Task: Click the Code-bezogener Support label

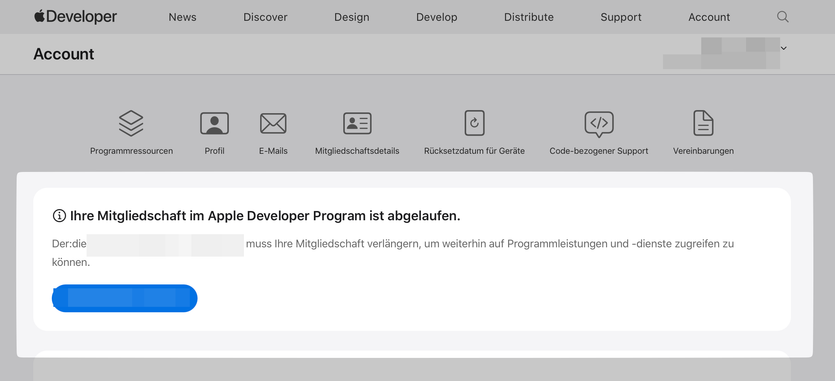Action: click(x=599, y=151)
